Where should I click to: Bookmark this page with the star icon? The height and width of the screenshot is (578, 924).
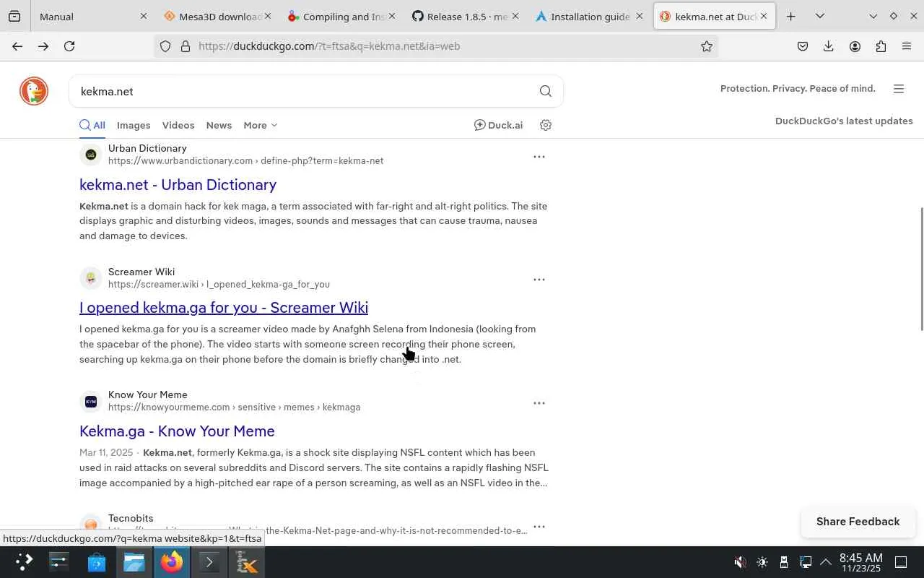[707, 46]
